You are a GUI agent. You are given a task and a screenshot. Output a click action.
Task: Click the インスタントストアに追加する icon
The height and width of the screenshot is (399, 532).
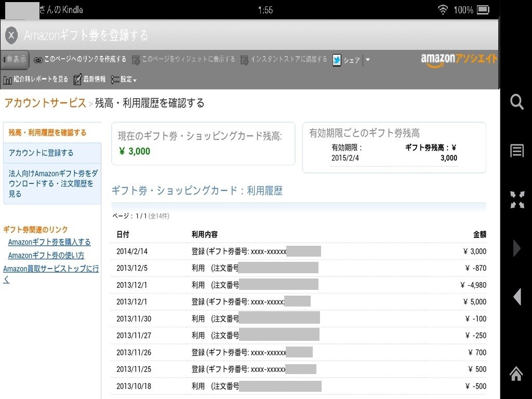243,59
